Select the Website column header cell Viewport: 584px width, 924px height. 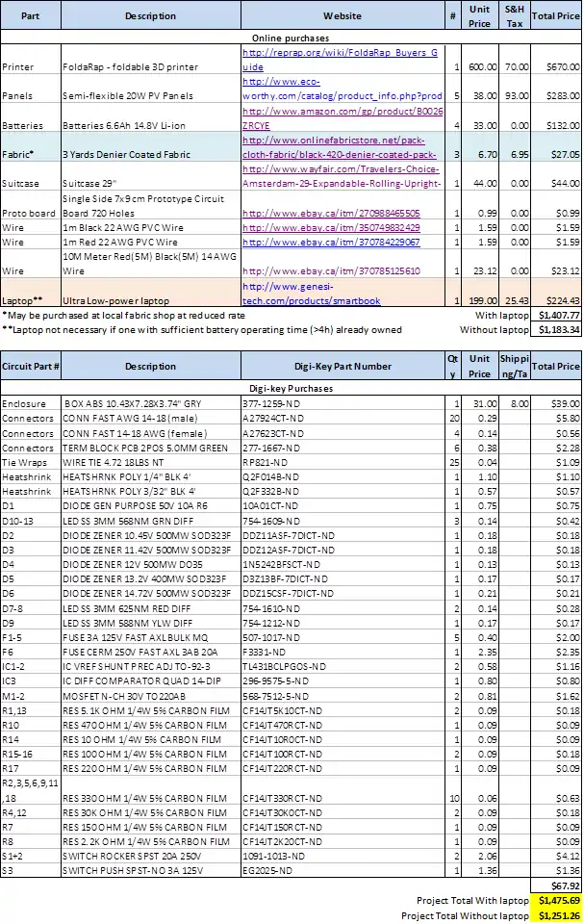coord(342,16)
